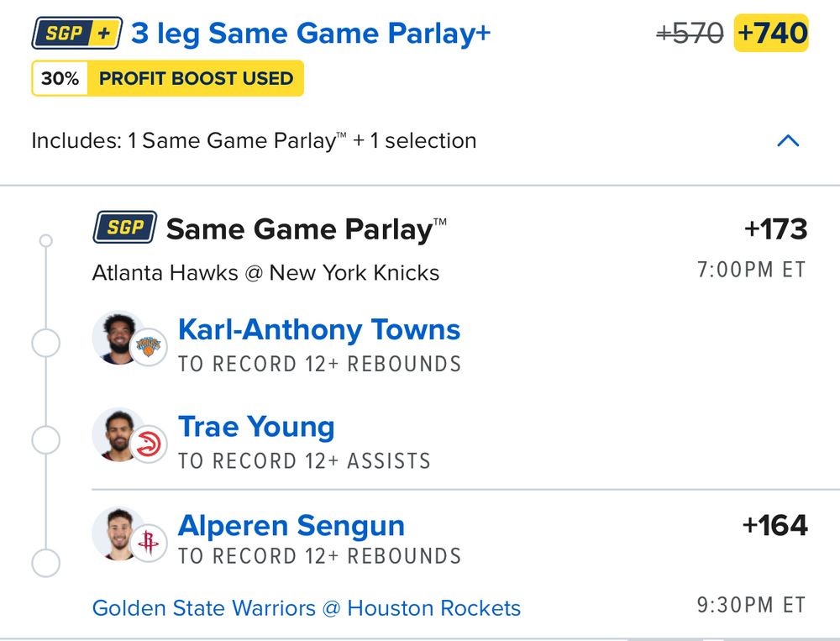Screen dimensions: 840x641
Task: Tap the Knicks team logo
Action: (x=149, y=347)
